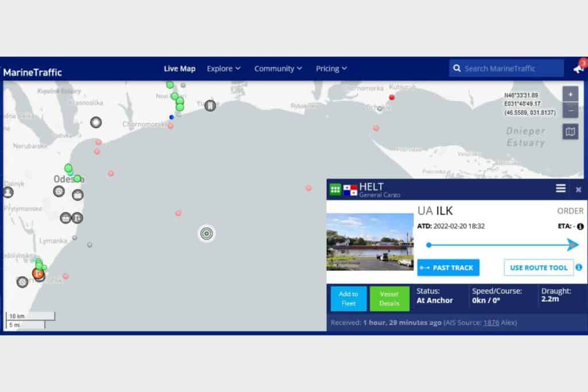
Task: Open the HELT vessel photo
Action: click(x=370, y=242)
